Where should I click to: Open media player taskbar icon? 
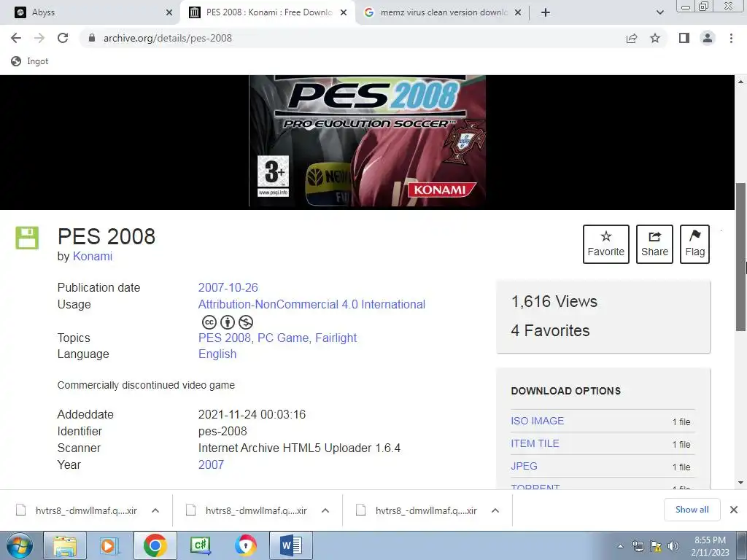(109, 545)
